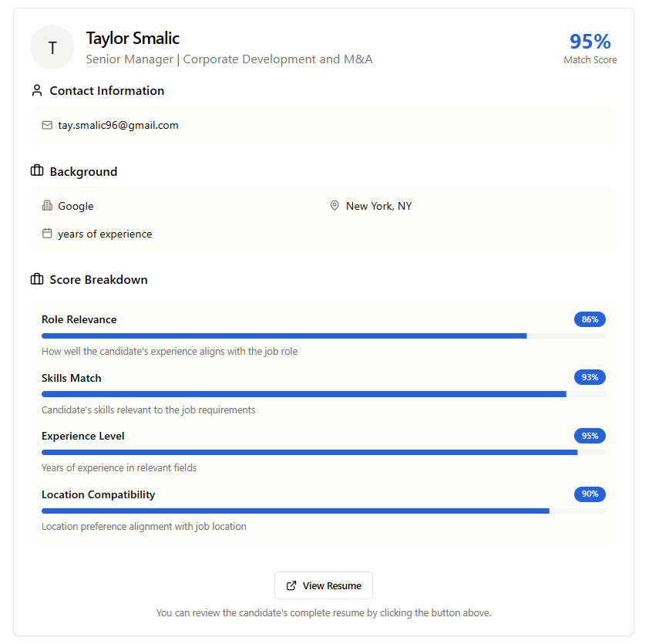Click the person icon beside Contact Information
The image size is (669, 644).
[37, 90]
